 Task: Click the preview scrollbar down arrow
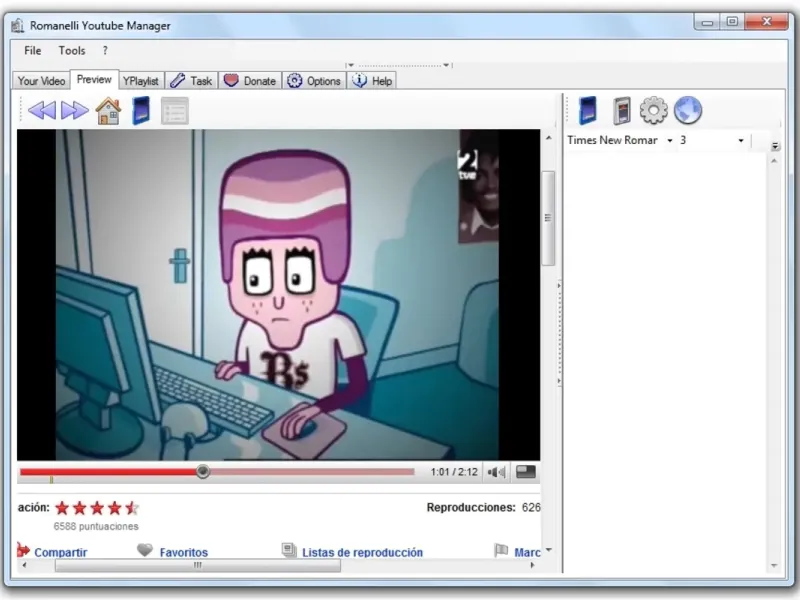pos(548,550)
